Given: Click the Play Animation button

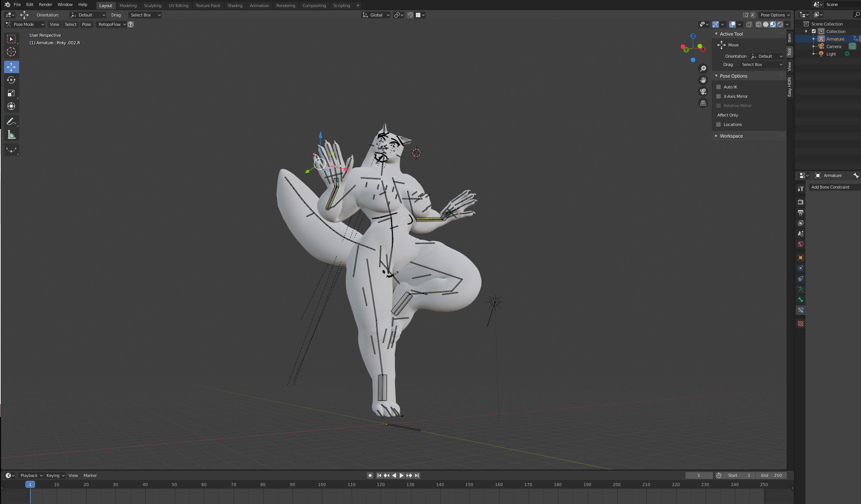Looking at the screenshot, I should [402, 475].
